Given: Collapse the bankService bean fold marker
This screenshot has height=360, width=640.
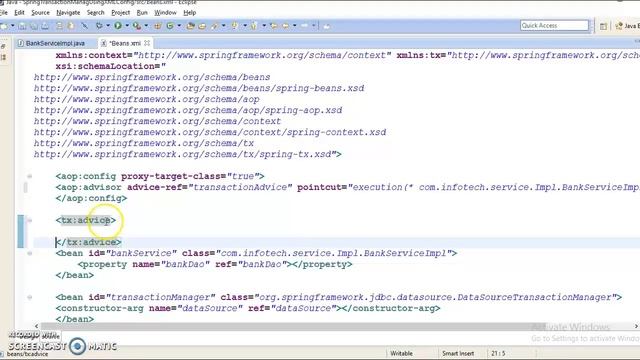Looking at the screenshot, I should 29,253.
